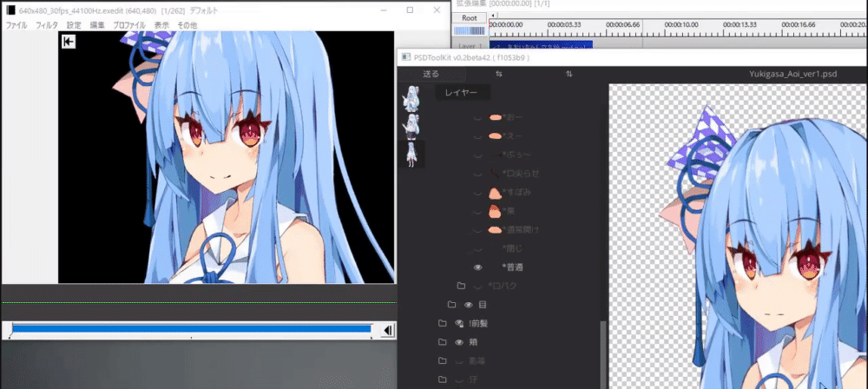Image resolution: width=868 pixels, height=389 pixels.
Task: Hide the *普通 mouth layer
Action: coord(477,267)
